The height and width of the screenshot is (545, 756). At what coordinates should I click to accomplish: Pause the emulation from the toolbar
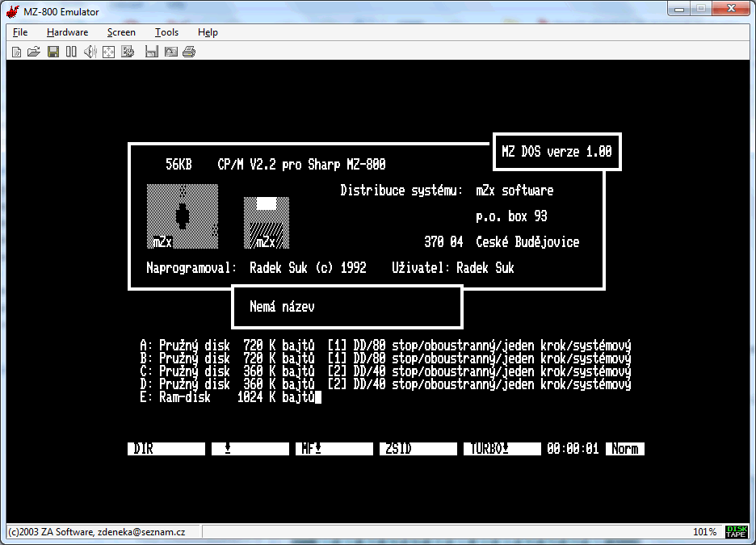tap(71, 52)
